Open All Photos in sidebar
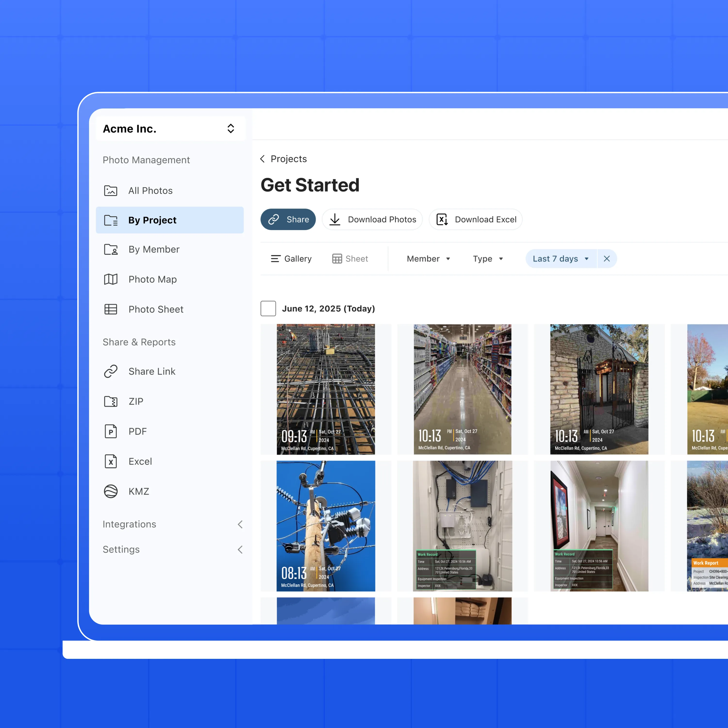This screenshot has width=728, height=728. [150, 191]
